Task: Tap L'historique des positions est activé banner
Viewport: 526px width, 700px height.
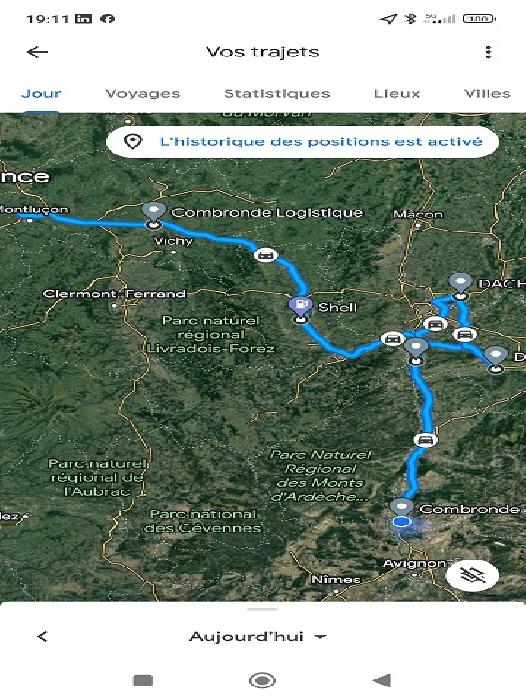Action: point(302,142)
